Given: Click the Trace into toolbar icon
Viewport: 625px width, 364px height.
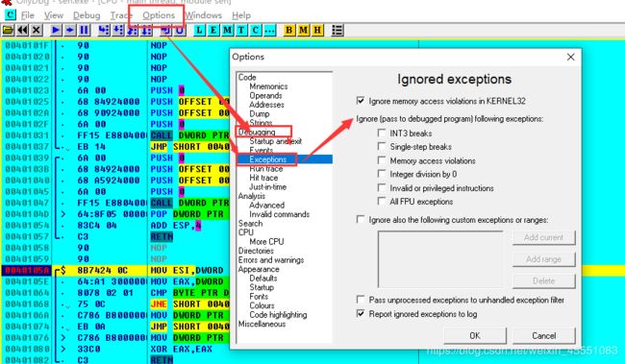Looking at the screenshot, I should click(133, 31).
